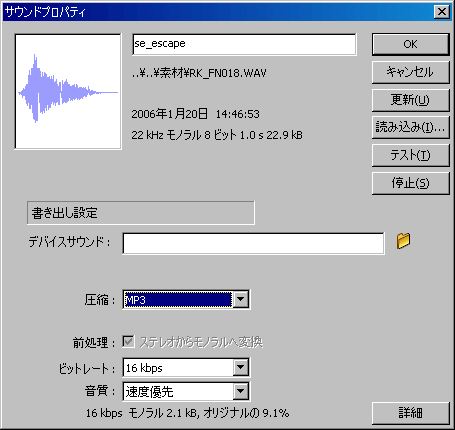Open the compression (圧縮) dropdown arrow
Screen dimensions: 455x430
[x=240, y=300]
